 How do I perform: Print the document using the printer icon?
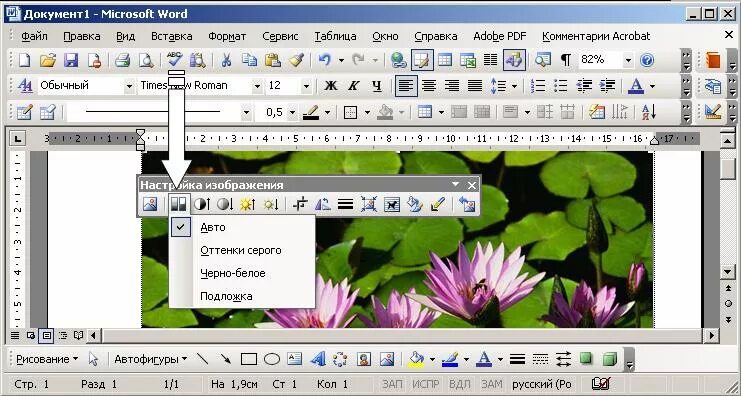(x=122, y=60)
